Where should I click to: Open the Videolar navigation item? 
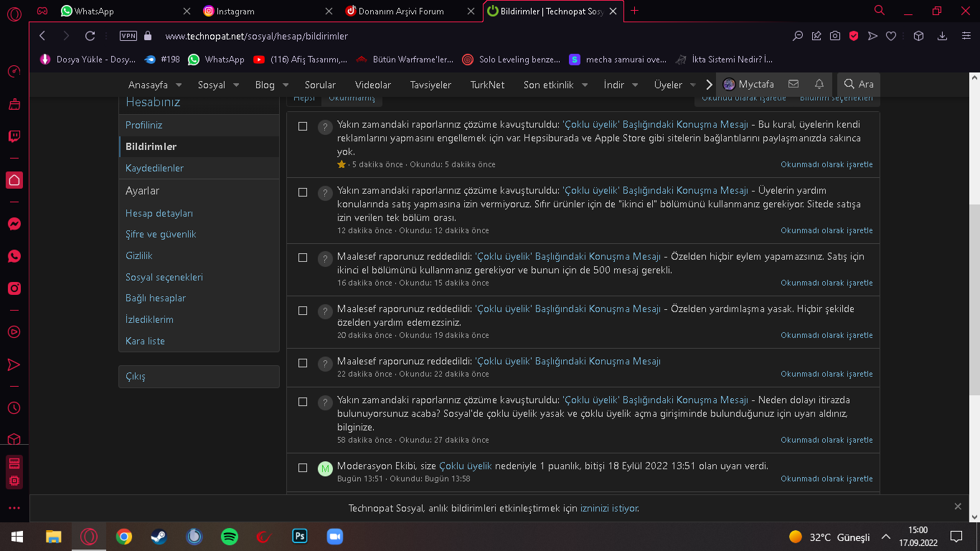pyautogui.click(x=373, y=85)
